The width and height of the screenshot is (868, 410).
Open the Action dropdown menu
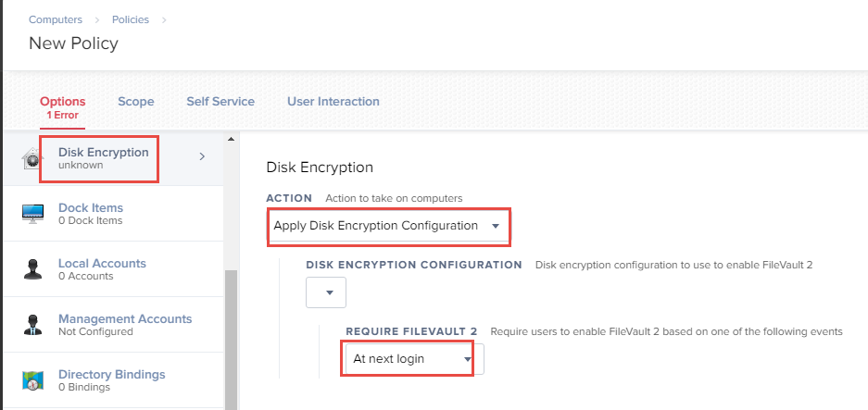[388, 227]
